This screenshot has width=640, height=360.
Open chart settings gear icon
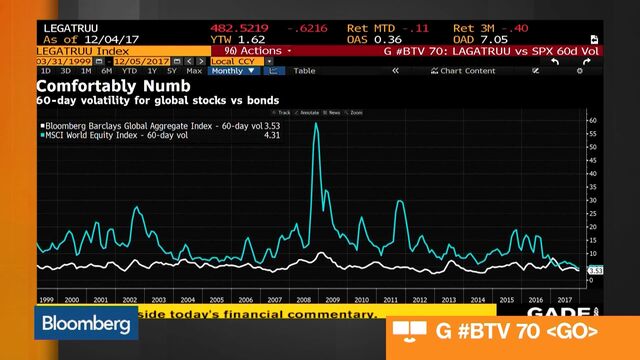(x=580, y=71)
